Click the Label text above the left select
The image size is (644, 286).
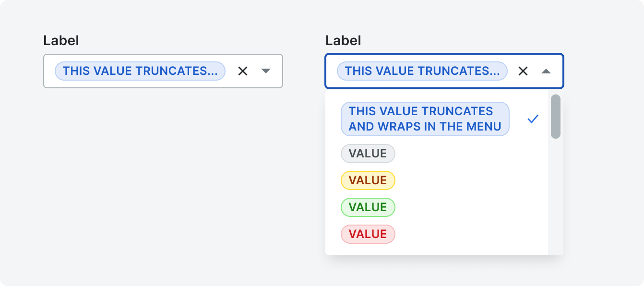61,41
